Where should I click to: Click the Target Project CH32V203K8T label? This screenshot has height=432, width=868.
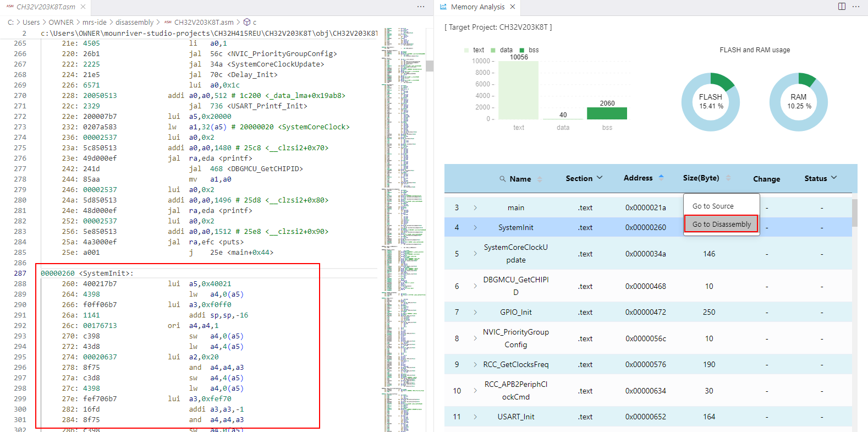(498, 27)
